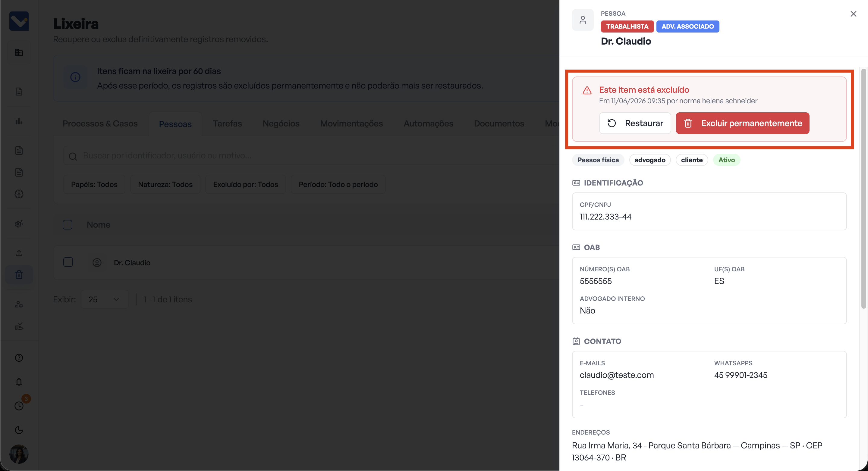Open the Automações tab
Image resolution: width=868 pixels, height=471 pixels.
pyautogui.click(x=429, y=123)
